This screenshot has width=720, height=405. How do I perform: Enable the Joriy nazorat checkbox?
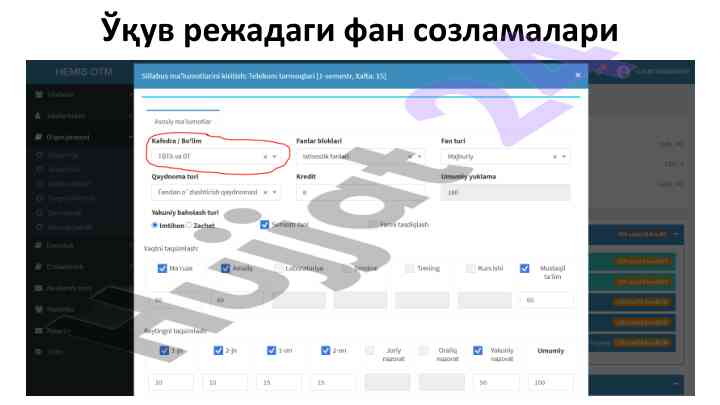pyautogui.click(x=370, y=350)
